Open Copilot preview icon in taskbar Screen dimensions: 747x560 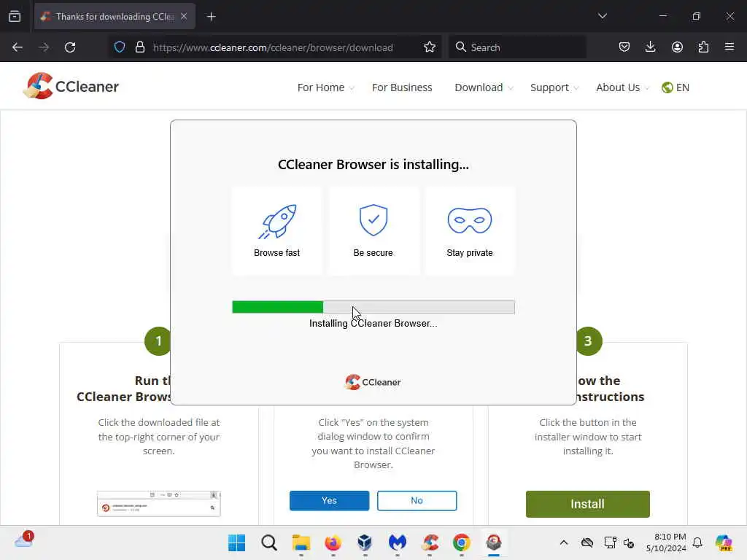tap(724, 542)
